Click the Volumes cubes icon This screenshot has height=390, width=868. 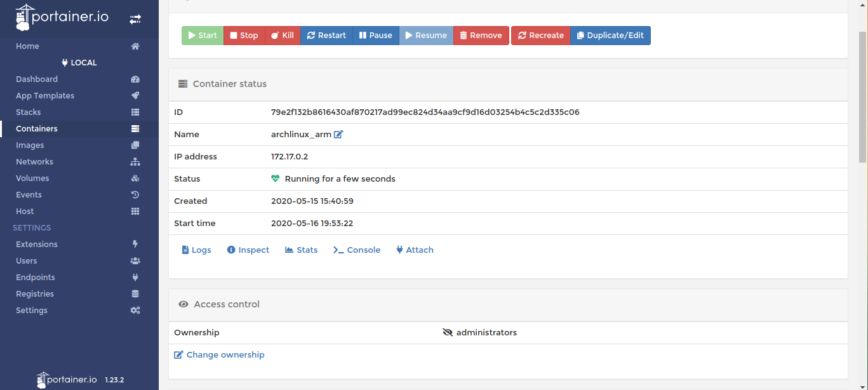click(x=135, y=178)
